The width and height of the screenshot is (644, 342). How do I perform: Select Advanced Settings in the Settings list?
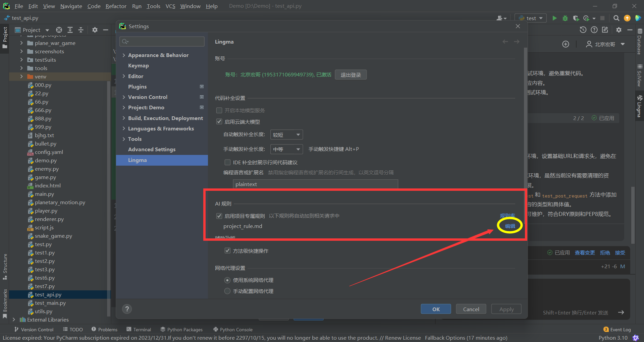[x=152, y=149]
